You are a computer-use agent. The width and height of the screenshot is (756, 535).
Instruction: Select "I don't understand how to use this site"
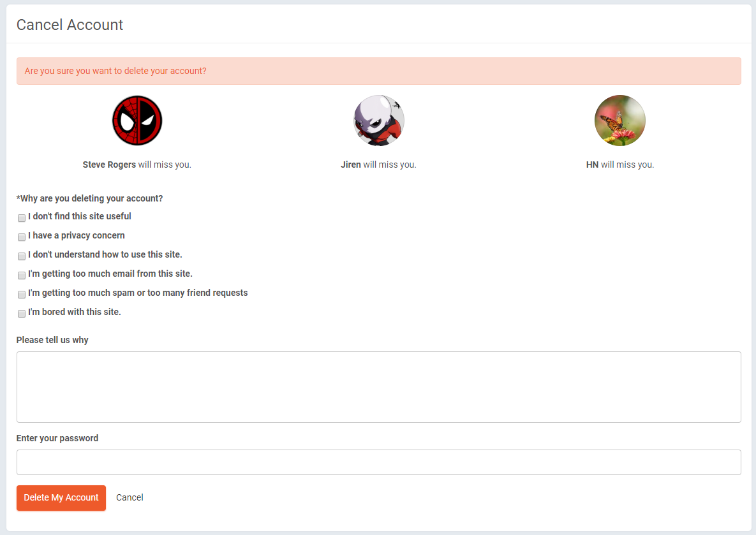coord(22,256)
